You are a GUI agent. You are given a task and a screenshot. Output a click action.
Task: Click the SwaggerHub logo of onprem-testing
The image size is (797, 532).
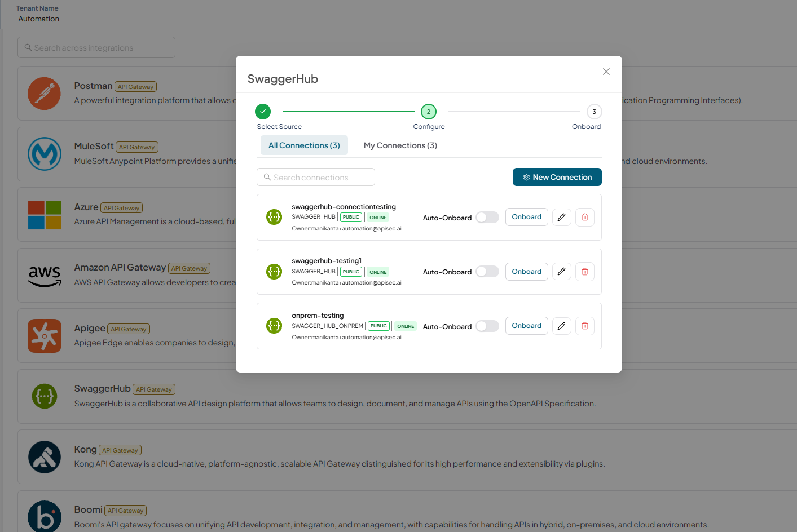tap(274, 326)
